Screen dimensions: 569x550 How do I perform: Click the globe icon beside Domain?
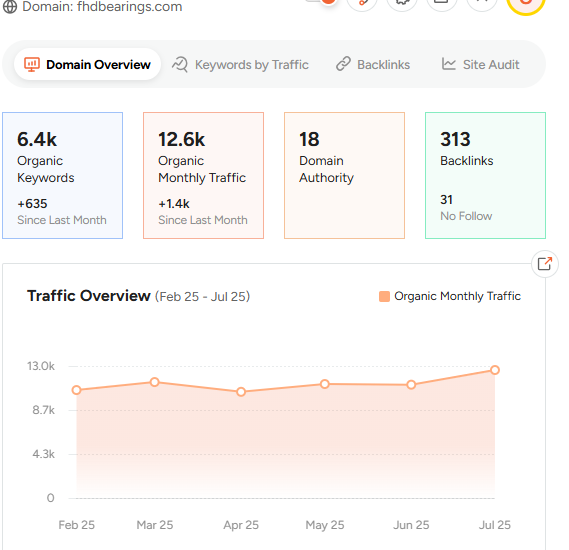click(x=10, y=7)
